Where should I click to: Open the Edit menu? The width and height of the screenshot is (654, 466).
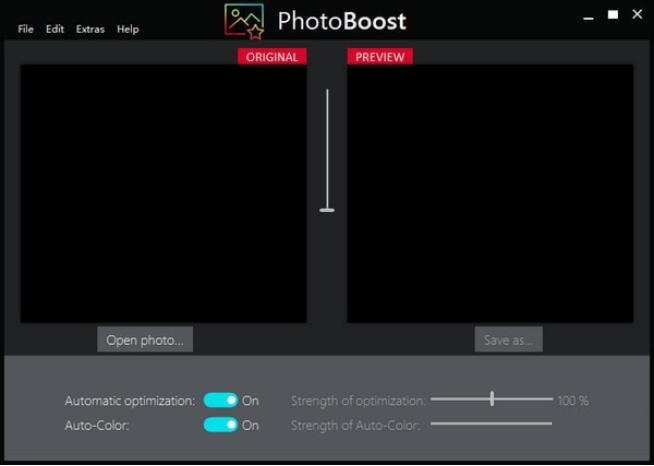55,29
